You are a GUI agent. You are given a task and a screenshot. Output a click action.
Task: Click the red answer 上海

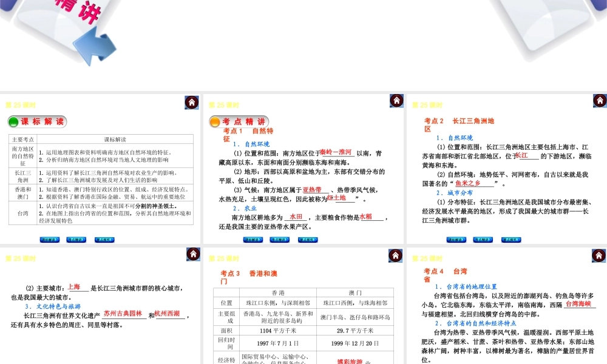[73, 286]
